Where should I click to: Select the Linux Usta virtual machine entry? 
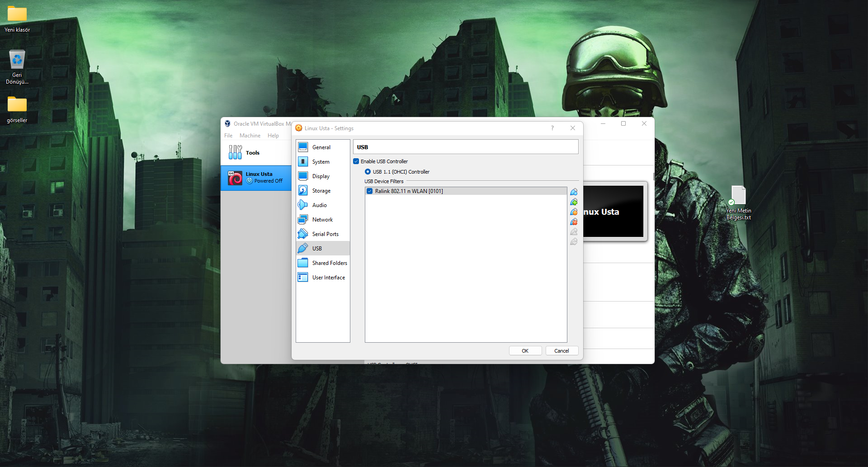256,178
